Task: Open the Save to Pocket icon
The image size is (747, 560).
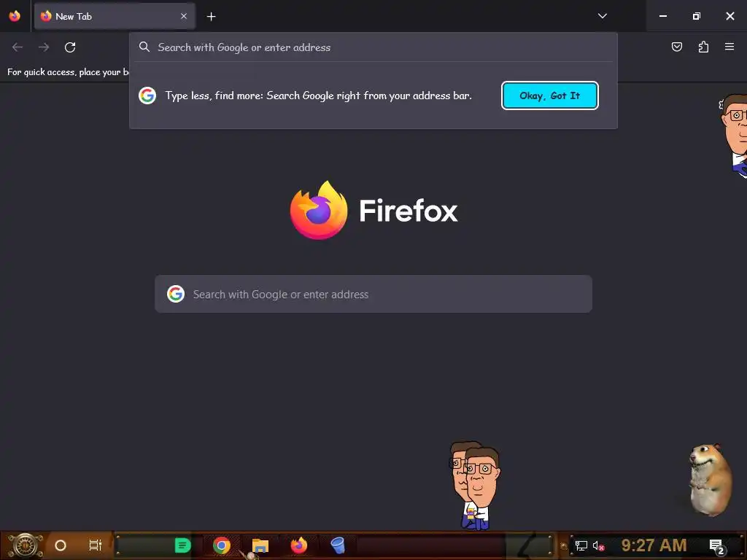Action: (676, 47)
